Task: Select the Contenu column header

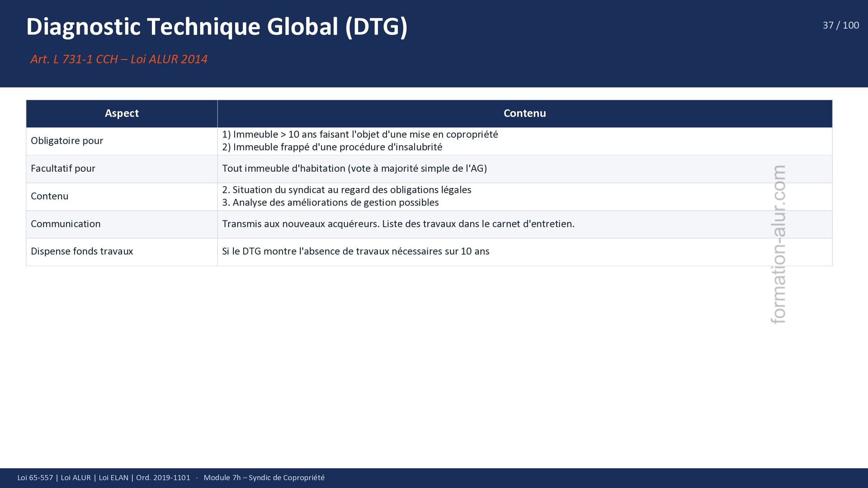Action: click(x=524, y=113)
